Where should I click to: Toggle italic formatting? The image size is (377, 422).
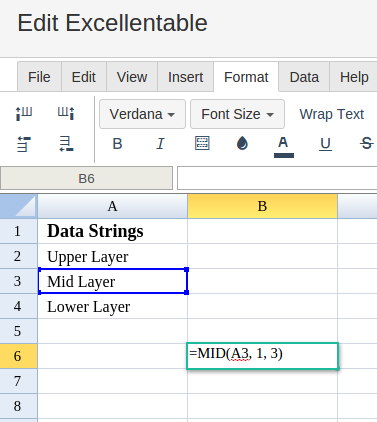pos(160,144)
